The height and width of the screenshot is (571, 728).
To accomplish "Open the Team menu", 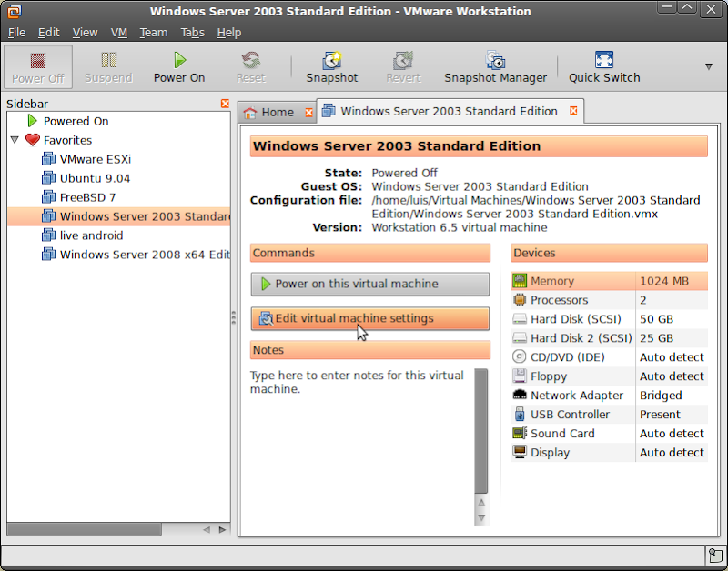I will click(x=154, y=33).
